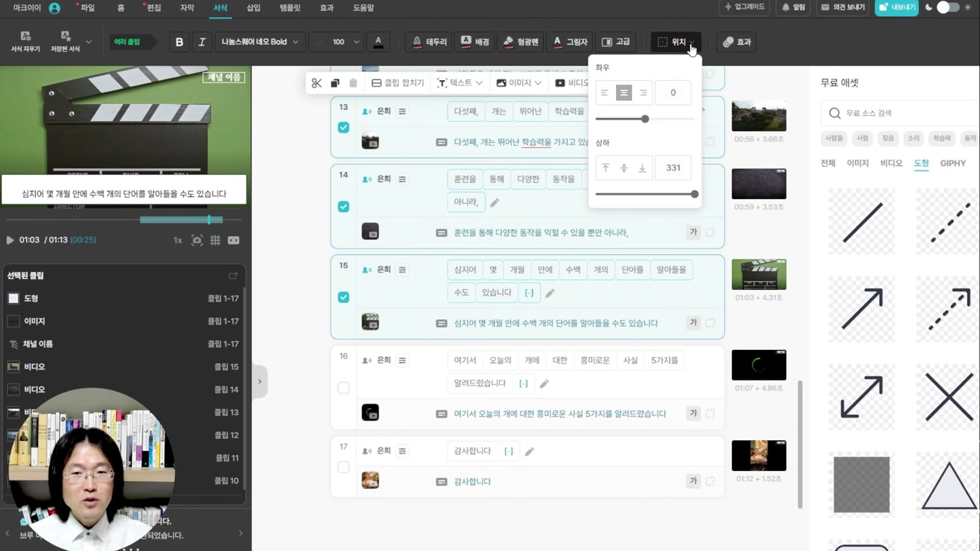Align subtitle to bottom vertically

click(642, 168)
